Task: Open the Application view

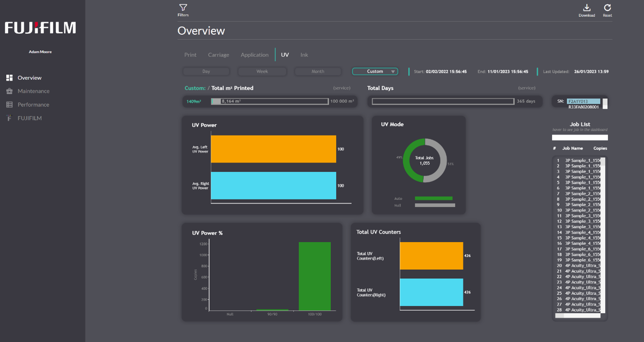Action: pos(254,54)
